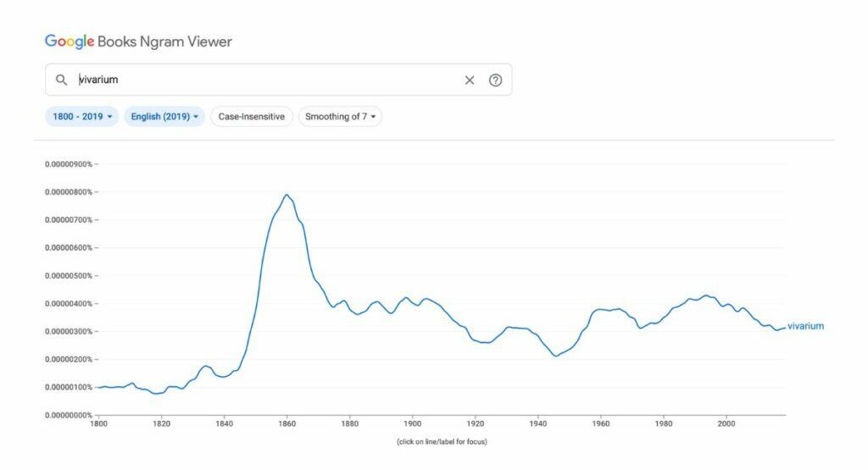Viewport: 868px width, 470px height.
Task: Click the vivarium line label on chart
Action: 805,326
